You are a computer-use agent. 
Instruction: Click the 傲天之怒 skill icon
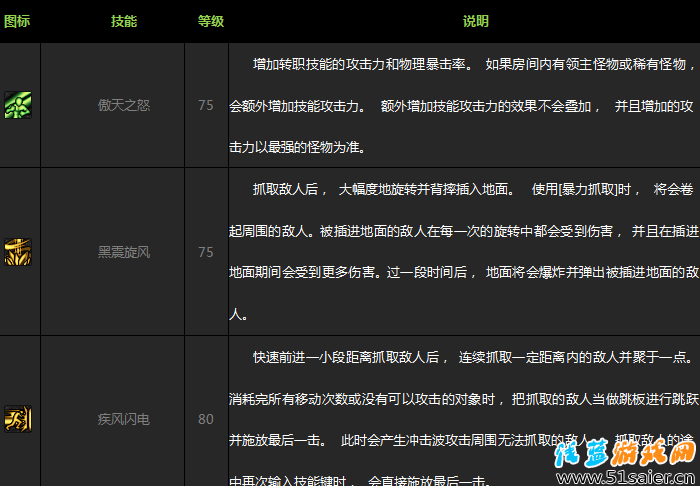click(x=18, y=105)
